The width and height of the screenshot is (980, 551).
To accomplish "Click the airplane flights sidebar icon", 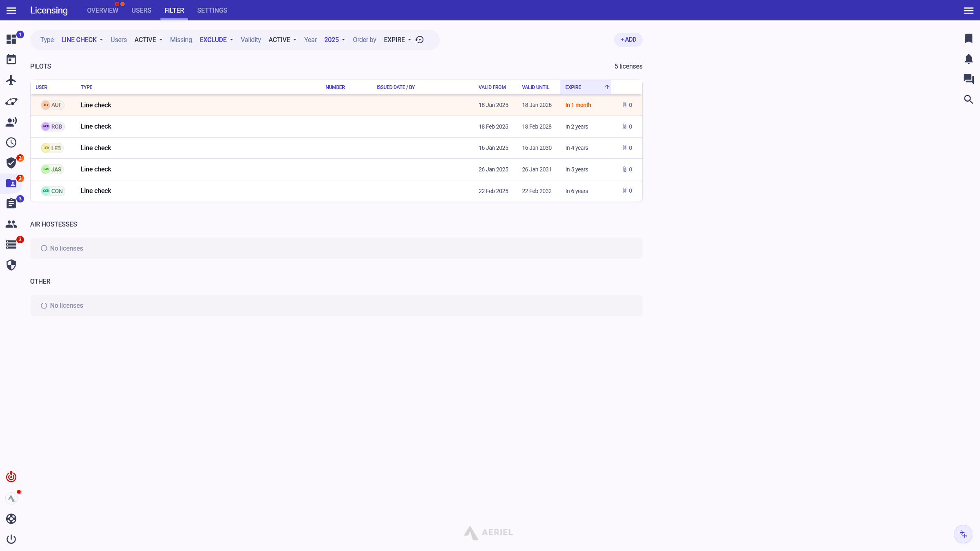I will pos(11,80).
